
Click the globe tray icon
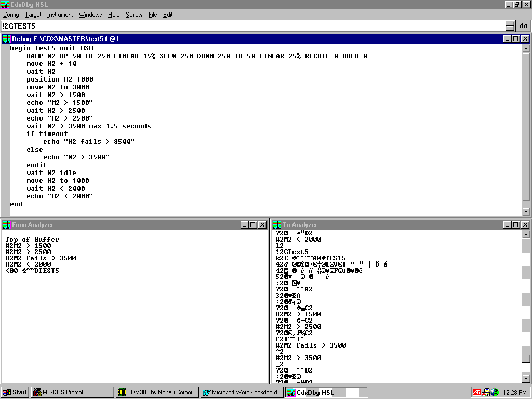(495, 392)
